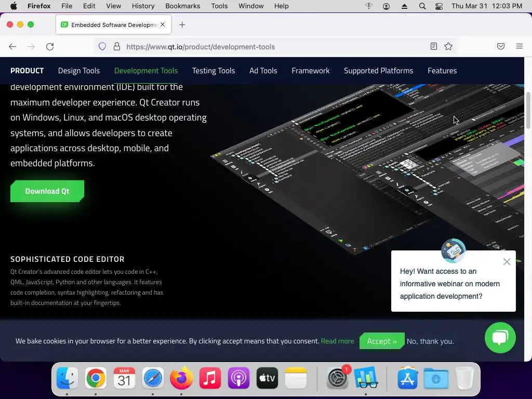Open Firefox app menu in menu bar

coord(39,6)
